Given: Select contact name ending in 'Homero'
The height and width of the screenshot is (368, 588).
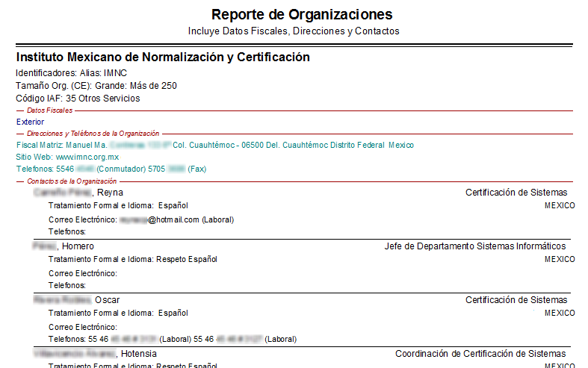Looking at the screenshot, I should click(x=64, y=246).
